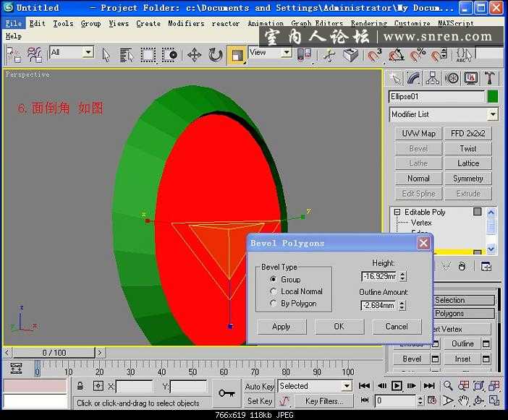Open the reactor menu

tap(226, 23)
